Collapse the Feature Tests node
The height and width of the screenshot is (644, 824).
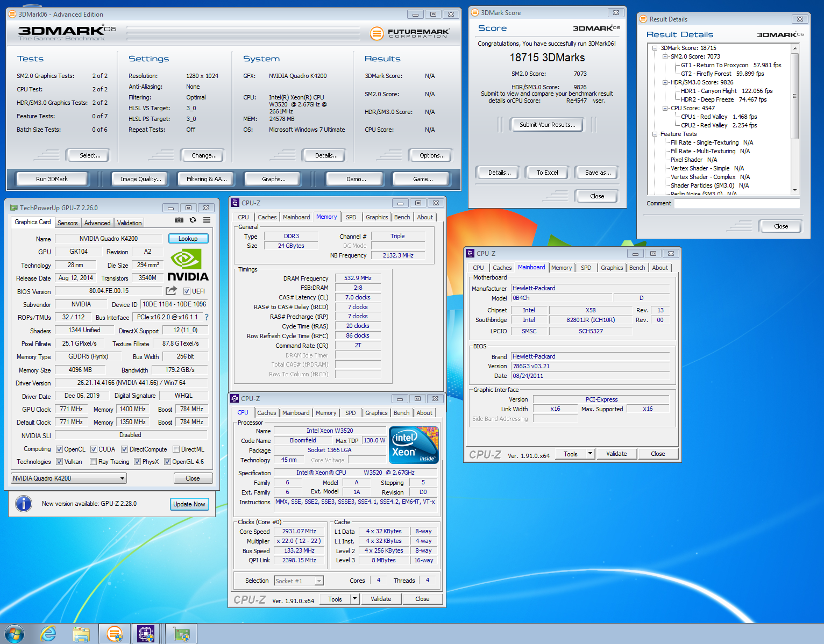click(x=655, y=134)
